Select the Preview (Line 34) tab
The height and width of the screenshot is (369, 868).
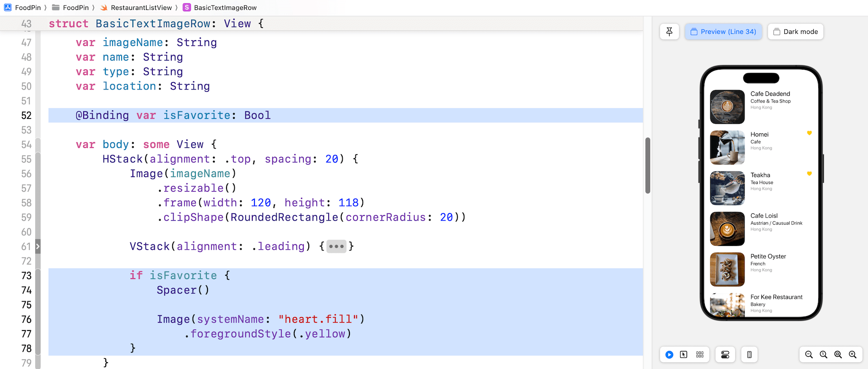coord(723,32)
